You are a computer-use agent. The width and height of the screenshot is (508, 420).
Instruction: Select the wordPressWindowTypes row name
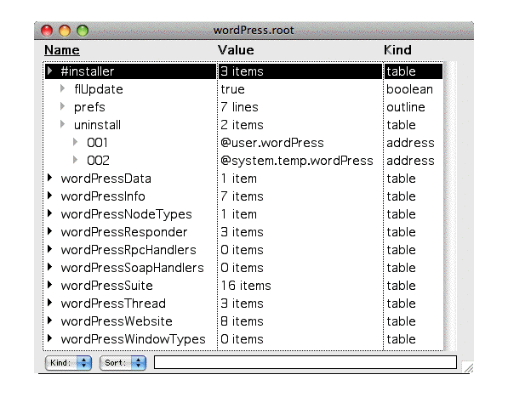(133, 339)
